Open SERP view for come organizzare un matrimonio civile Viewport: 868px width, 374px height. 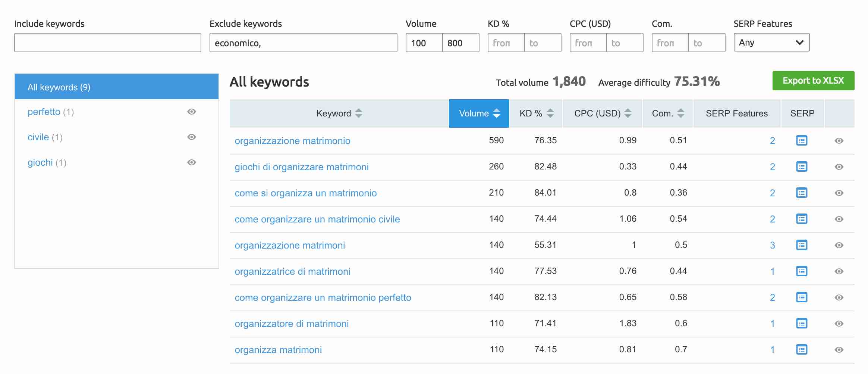[x=802, y=219]
